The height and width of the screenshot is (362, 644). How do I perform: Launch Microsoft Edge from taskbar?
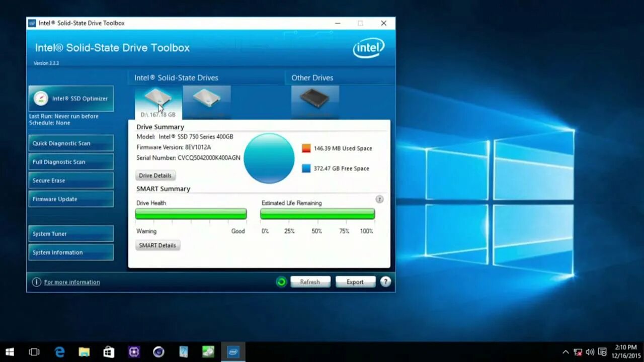pyautogui.click(x=59, y=352)
